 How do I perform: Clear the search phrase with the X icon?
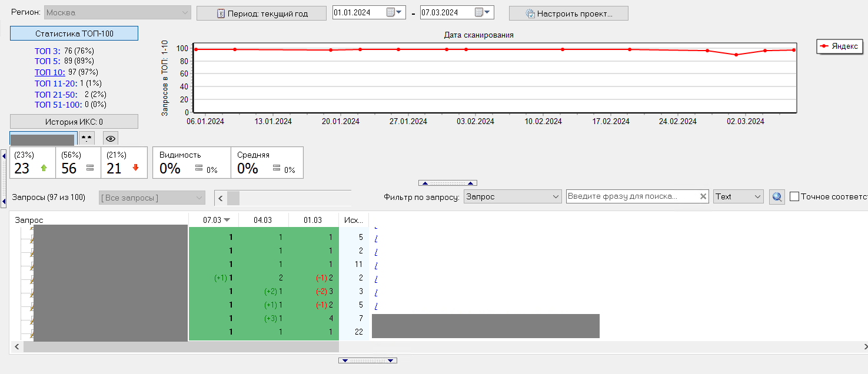pyautogui.click(x=703, y=197)
